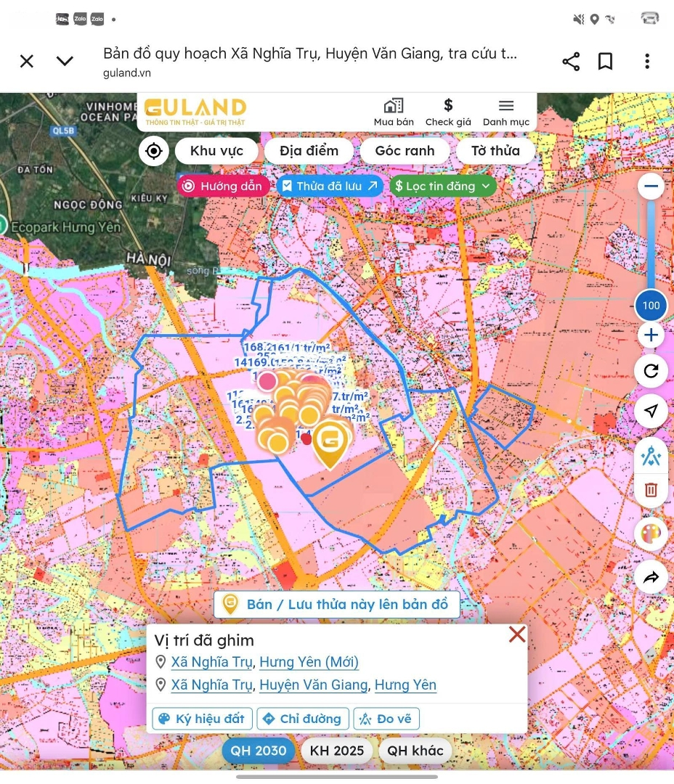674x784 pixels.
Task: Select the QH 2030 planning layer
Action: 259,751
